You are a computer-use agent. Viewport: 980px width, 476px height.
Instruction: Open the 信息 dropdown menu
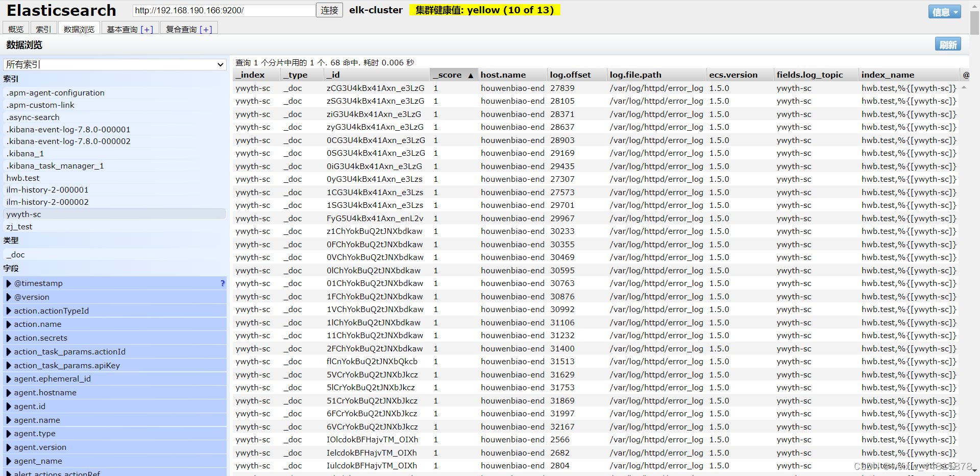click(x=944, y=12)
